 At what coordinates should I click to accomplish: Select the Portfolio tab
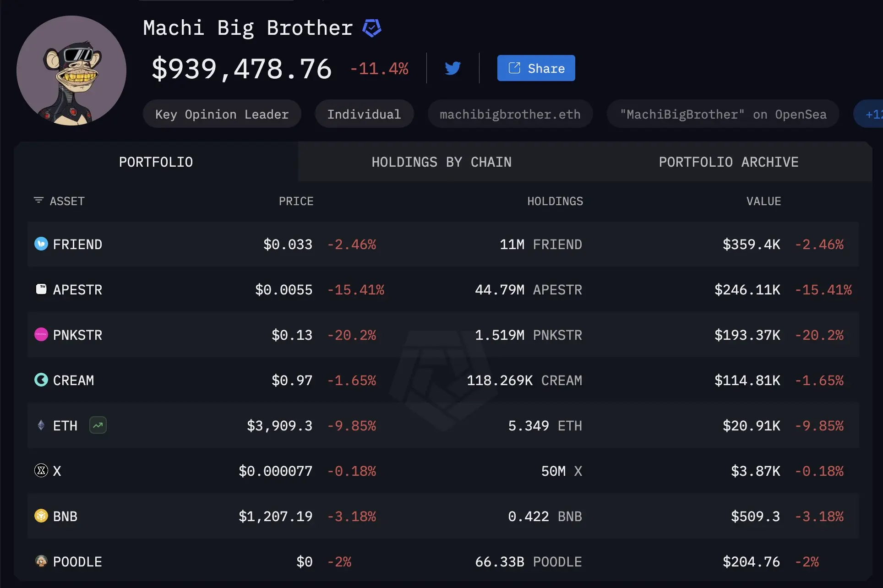click(x=156, y=162)
